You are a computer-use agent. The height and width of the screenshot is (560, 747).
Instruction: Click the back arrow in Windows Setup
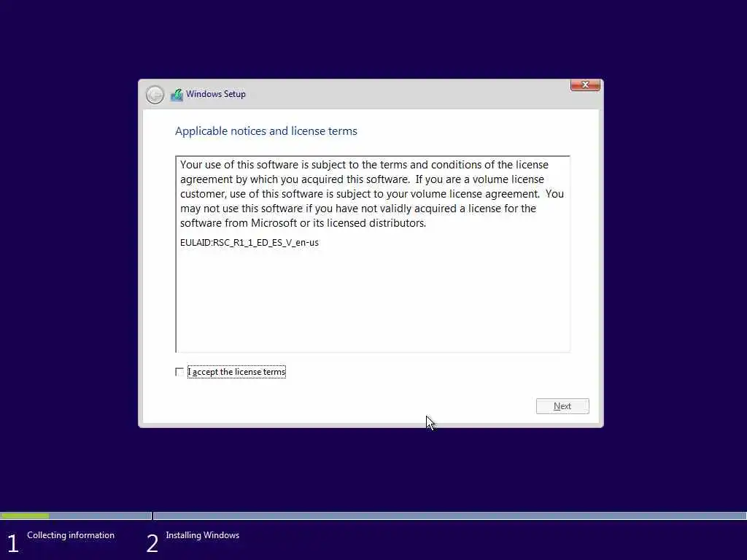pos(155,94)
